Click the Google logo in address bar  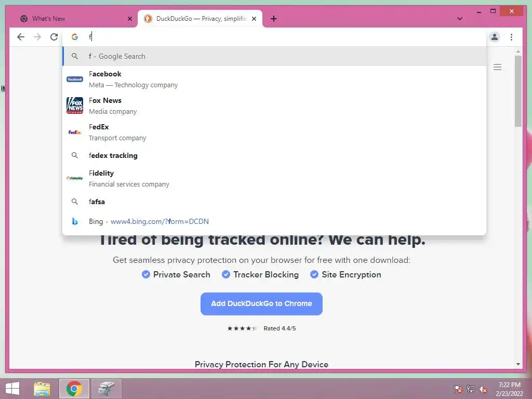pyautogui.click(x=75, y=37)
